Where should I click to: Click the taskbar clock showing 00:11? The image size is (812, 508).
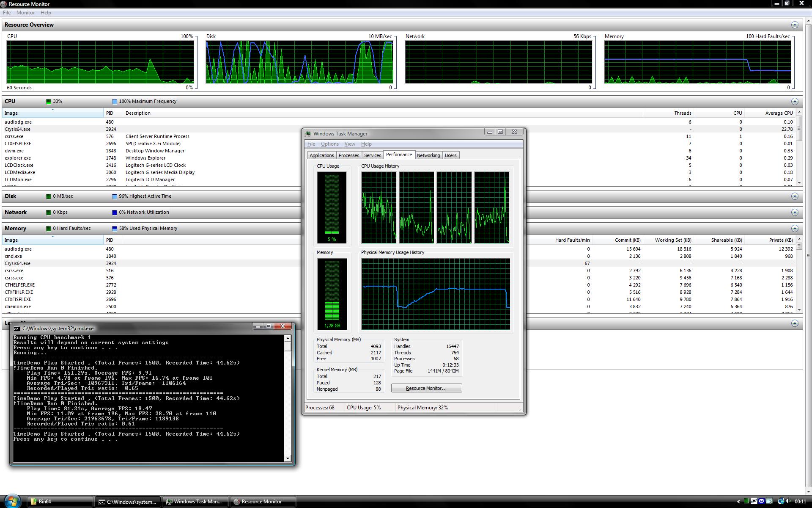[800, 501]
